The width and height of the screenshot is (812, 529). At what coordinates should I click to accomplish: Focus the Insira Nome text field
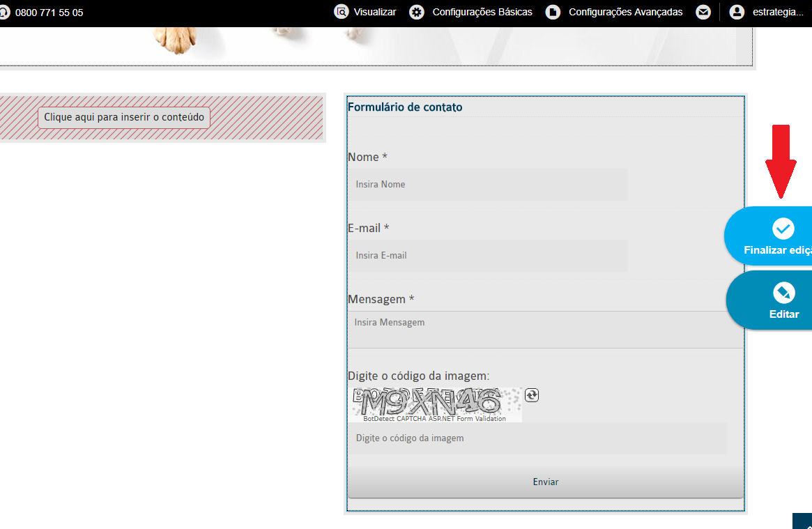(488, 185)
